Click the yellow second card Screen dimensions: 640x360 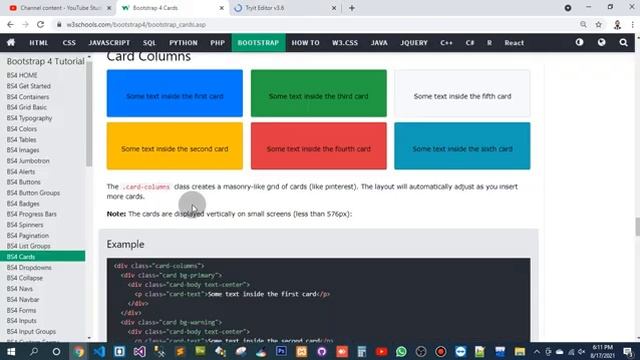click(x=175, y=146)
